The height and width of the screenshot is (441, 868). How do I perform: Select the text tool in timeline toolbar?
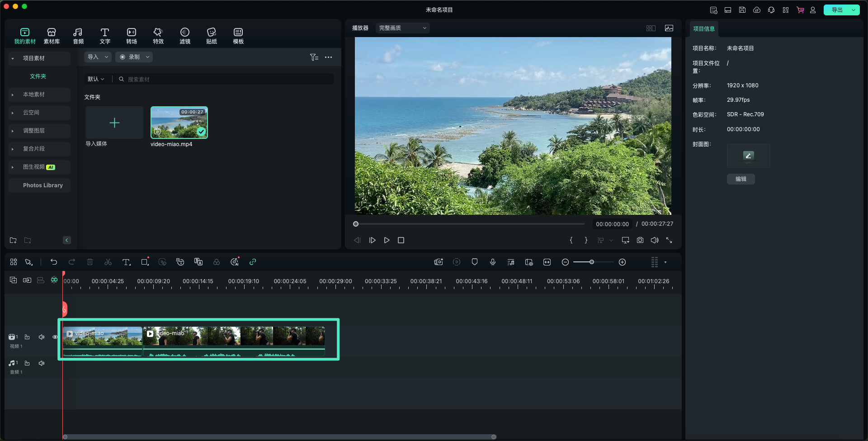pos(127,262)
